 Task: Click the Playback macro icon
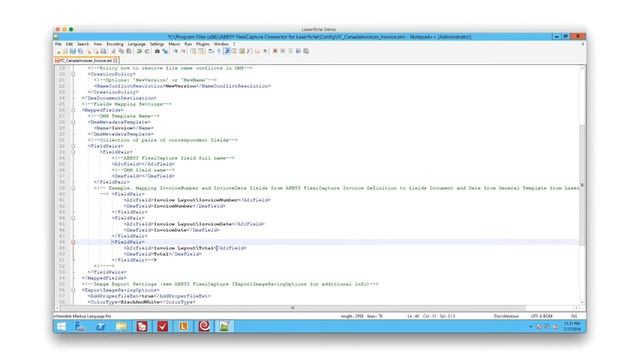[290, 51]
